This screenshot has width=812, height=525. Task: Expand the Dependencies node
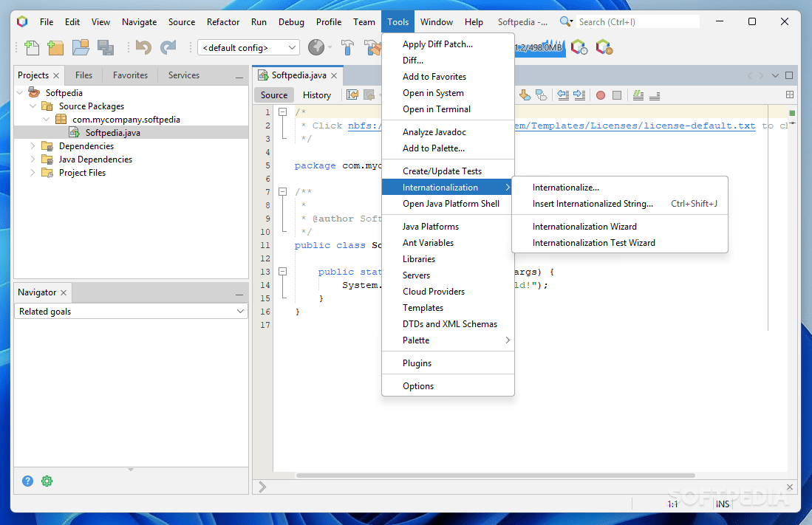33,146
